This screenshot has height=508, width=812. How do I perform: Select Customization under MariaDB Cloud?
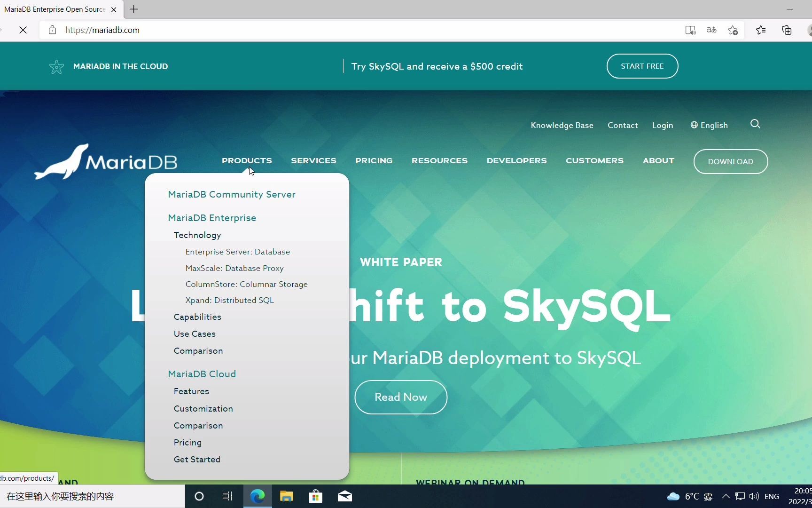203,409
